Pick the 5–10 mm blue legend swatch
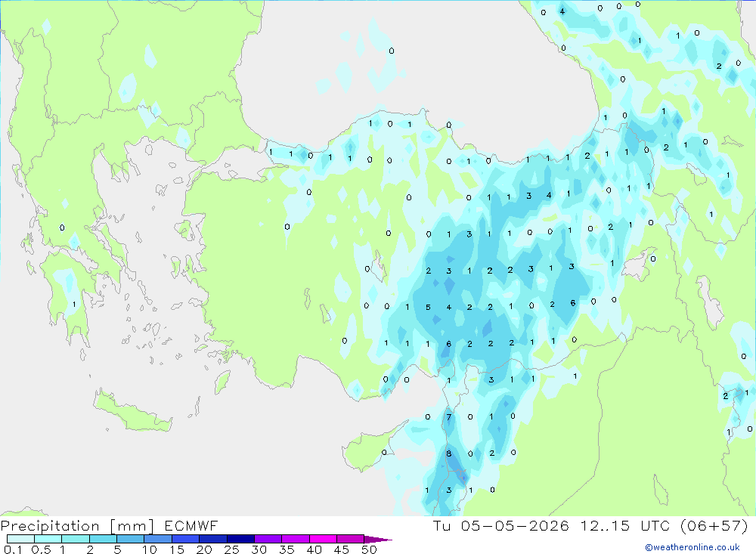 point(130,539)
